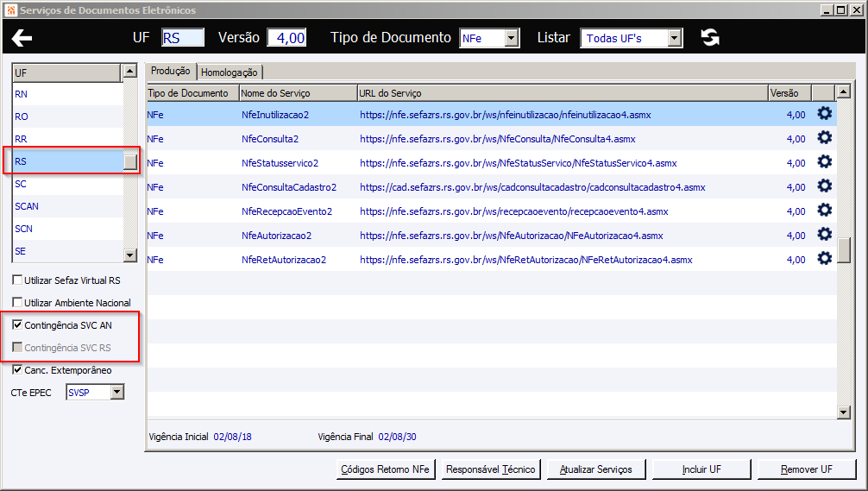
Task: Click UF list column header
Action: click(x=66, y=73)
